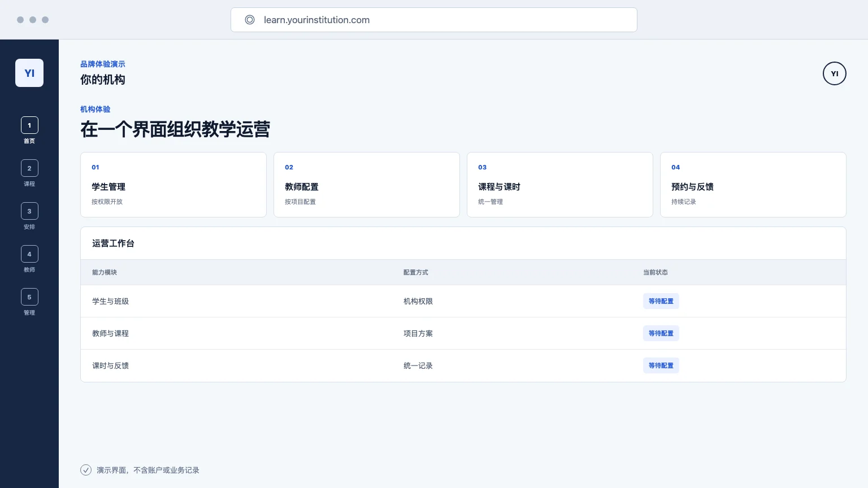The width and height of the screenshot is (868, 488).
Task: Open the 教师配置 card
Action: pos(367,185)
